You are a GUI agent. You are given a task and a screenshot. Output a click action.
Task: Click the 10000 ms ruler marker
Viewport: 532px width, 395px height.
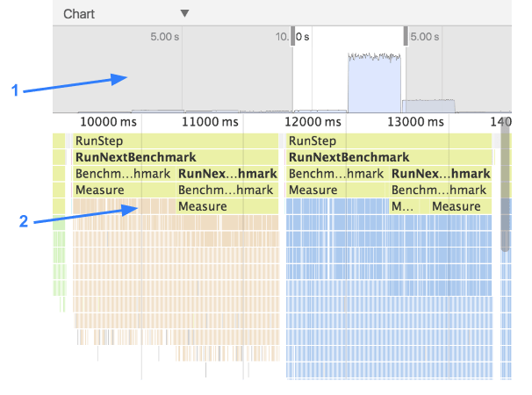pyautogui.click(x=110, y=122)
